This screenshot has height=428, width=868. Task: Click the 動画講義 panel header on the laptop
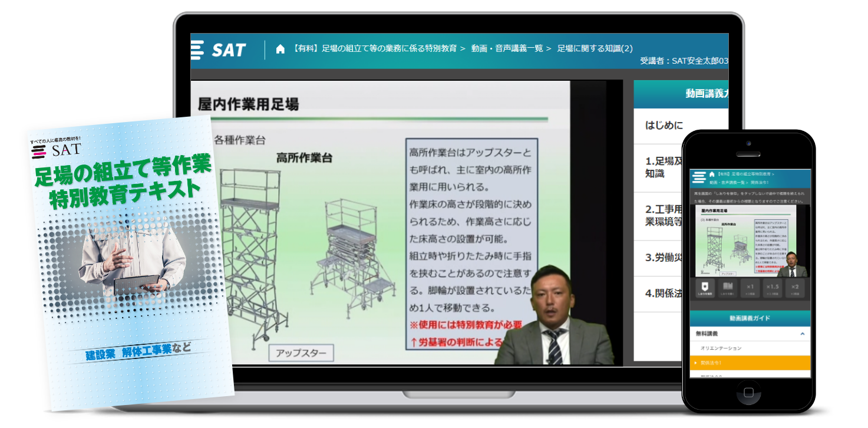681,94
